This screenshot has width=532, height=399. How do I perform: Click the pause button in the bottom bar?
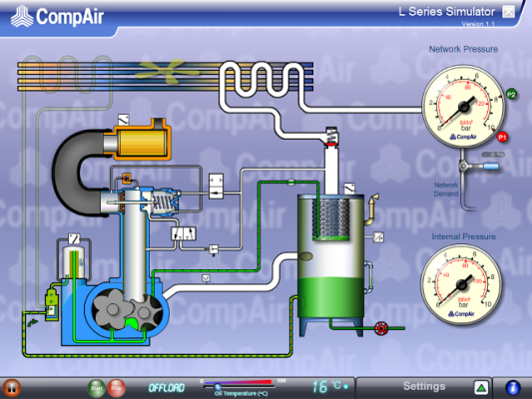tap(12, 388)
